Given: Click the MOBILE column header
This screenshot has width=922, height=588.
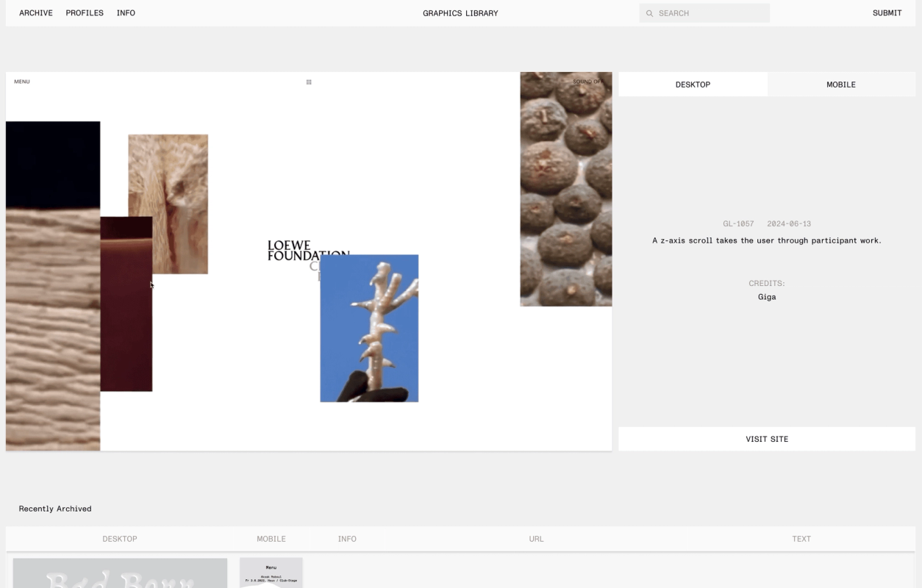Looking at the screenshot, I should click(271, 539).
